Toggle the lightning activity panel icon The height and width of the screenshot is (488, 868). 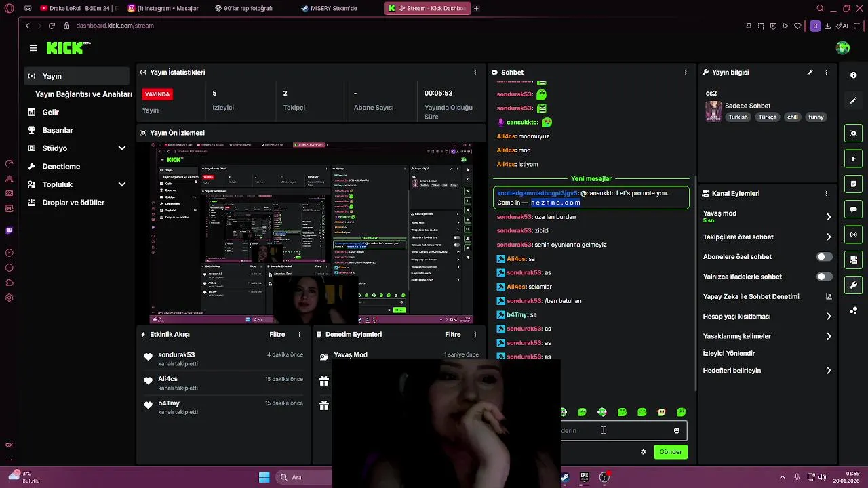pyautogui.click(x=853, y=159)
